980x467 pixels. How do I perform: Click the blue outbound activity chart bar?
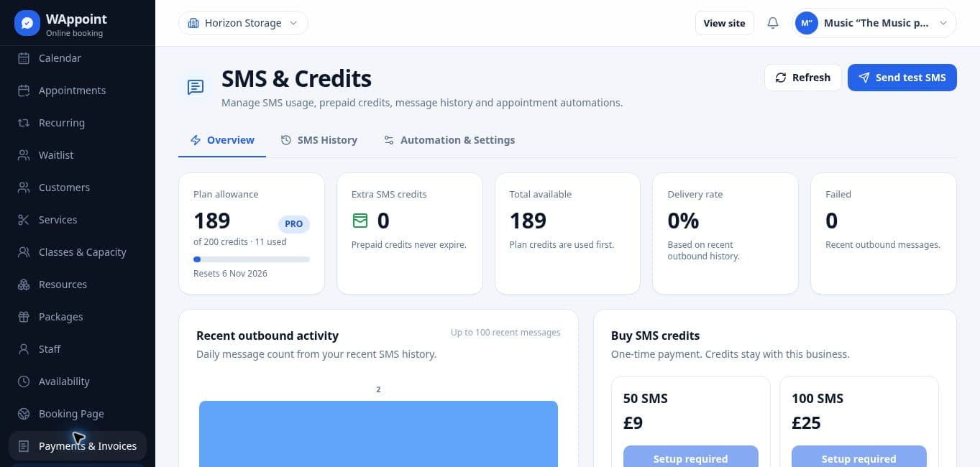[378, 434]
